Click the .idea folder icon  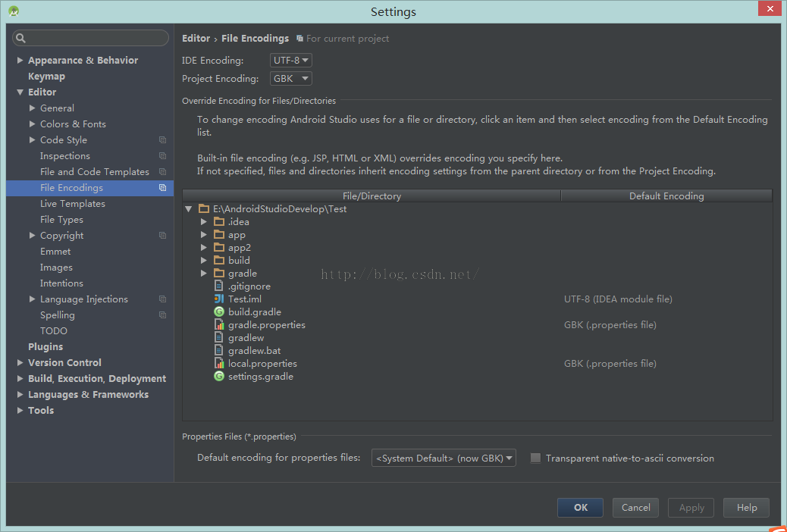point(219,222)
